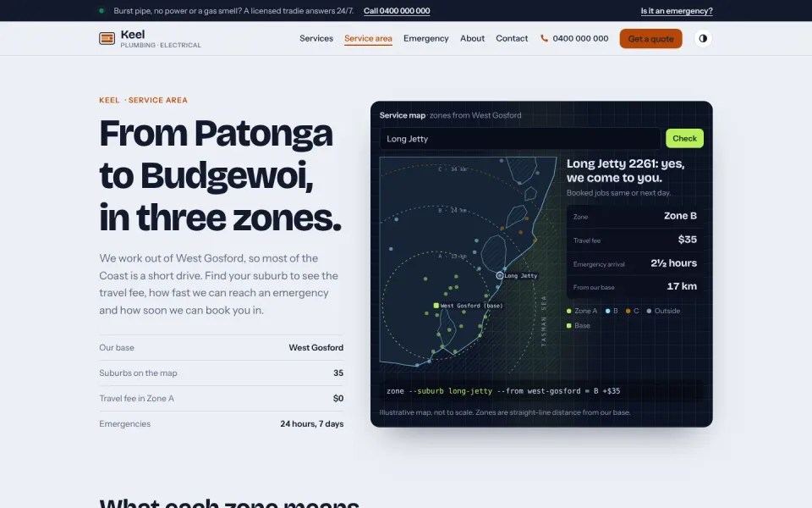Viewport: 812px width, 508px height.
Task: Click the 'Zone B' value
Action: 680,216
